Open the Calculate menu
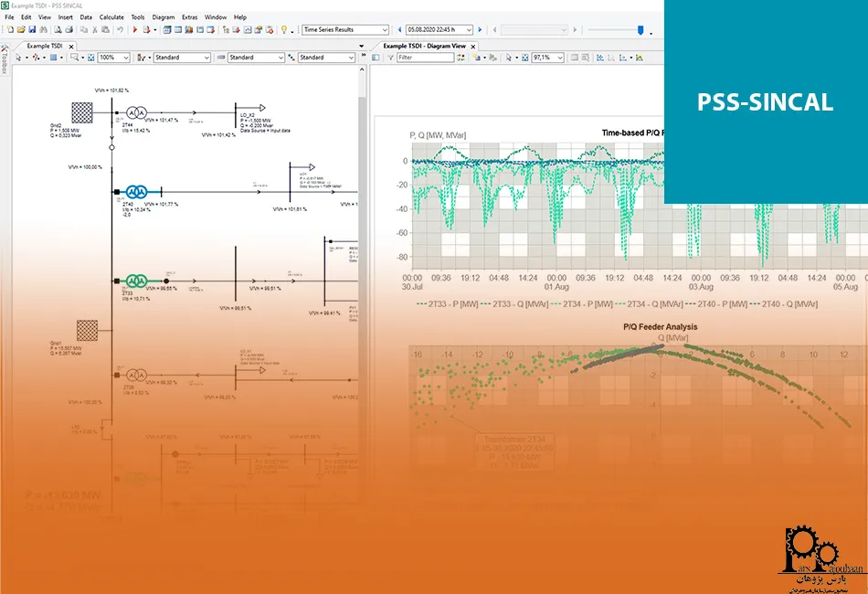This screenshot has height=594, width=868. 111,16
